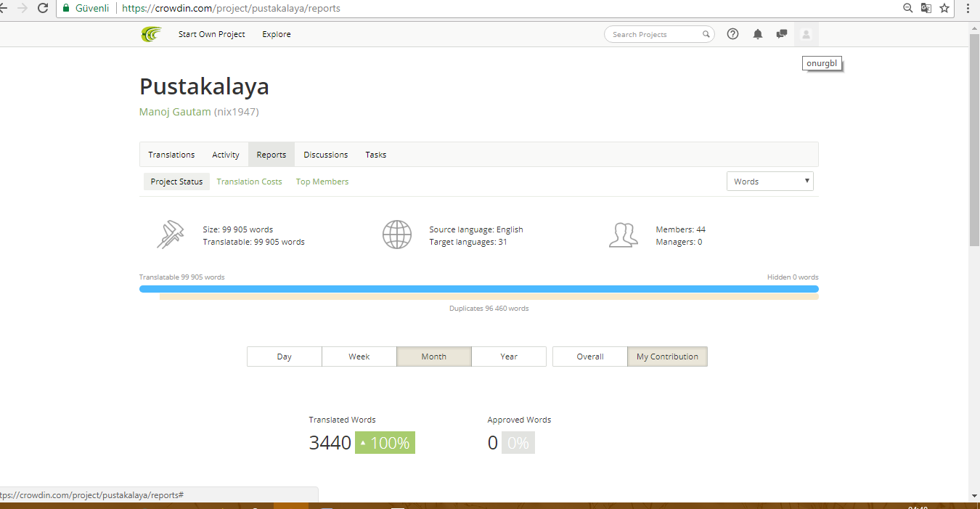Select the Project Status sub-tab
This screenshot has height=509, width=980.
coord(176,182)
